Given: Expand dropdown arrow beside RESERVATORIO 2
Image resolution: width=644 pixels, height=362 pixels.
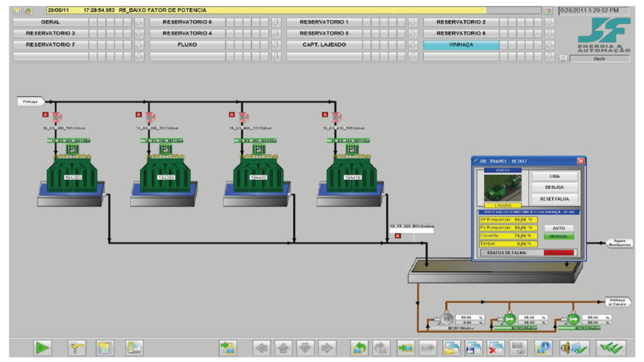Looking at the screenshot, I should (x=550, y=22).
